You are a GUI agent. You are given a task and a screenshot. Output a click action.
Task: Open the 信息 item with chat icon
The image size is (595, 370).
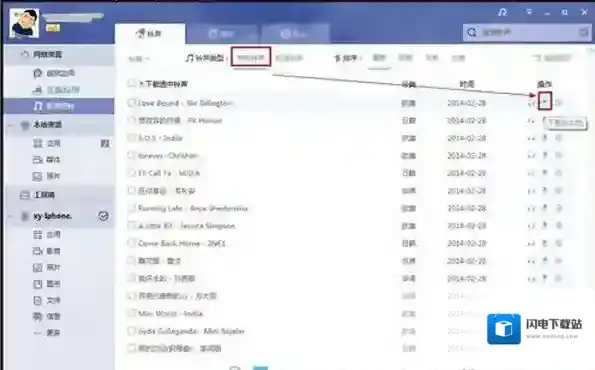[47, 316]
